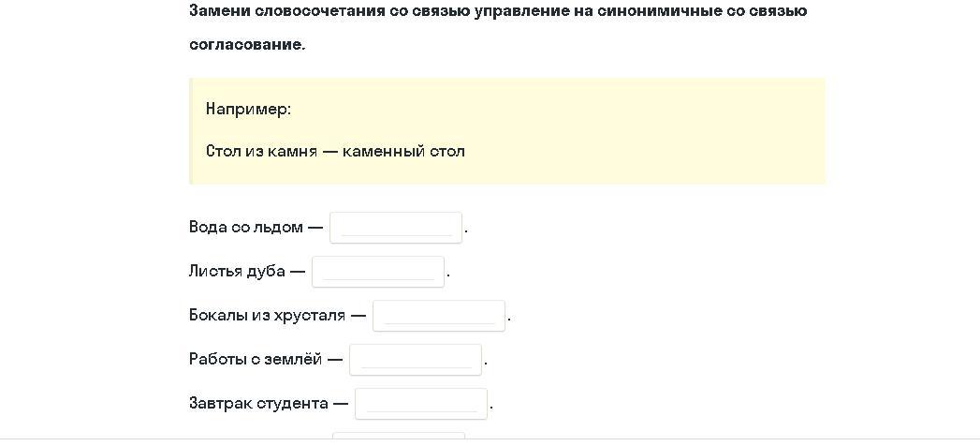980x446 pixels.
Task: Click the bold word 'согласование' in the instructions
Action: (245, 46)
